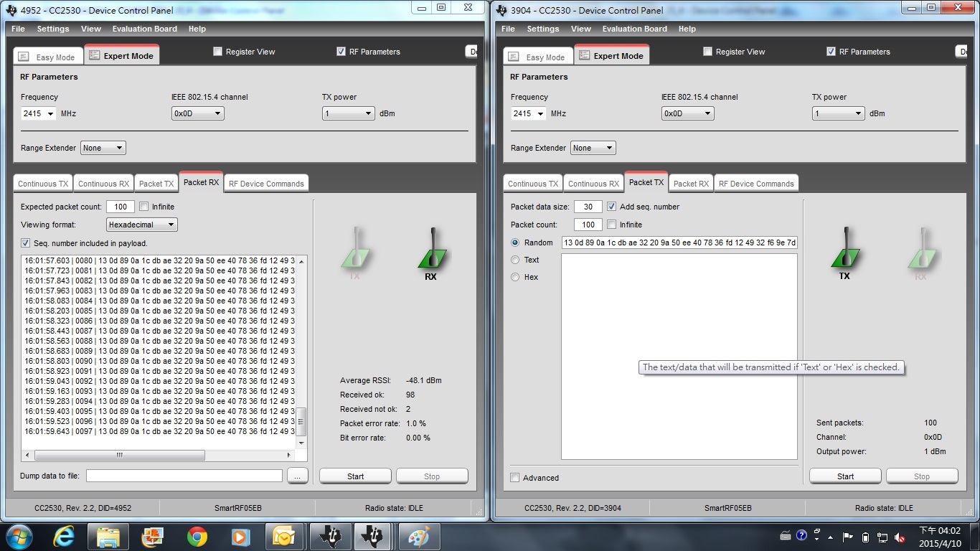980x551 pixels.
Task: Open the Windows Start menu orb
Action: [18, 536]
